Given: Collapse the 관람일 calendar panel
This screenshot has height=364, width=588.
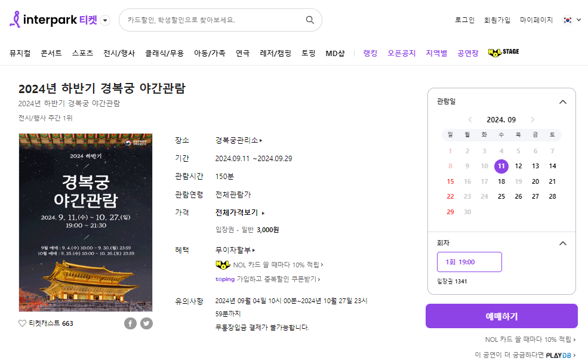Looking at the screenshot, I should (x=562, y=101).
